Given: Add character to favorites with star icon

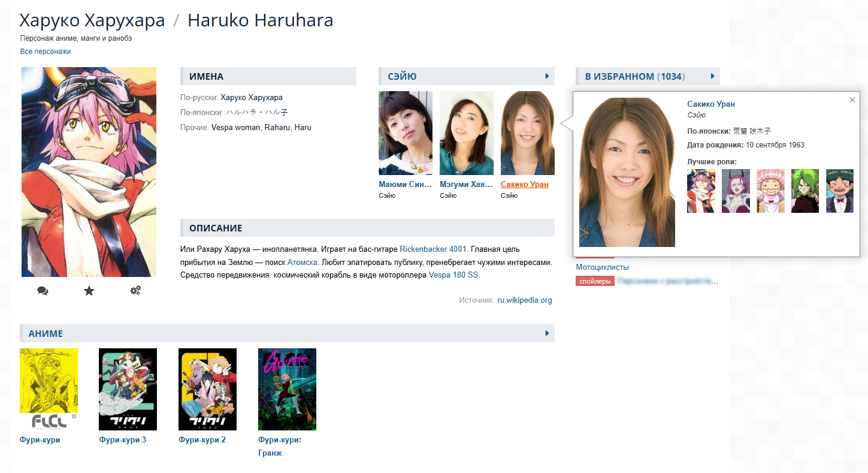Looking at the screenshot, I should pyautogui.click(x=89, y=291).
